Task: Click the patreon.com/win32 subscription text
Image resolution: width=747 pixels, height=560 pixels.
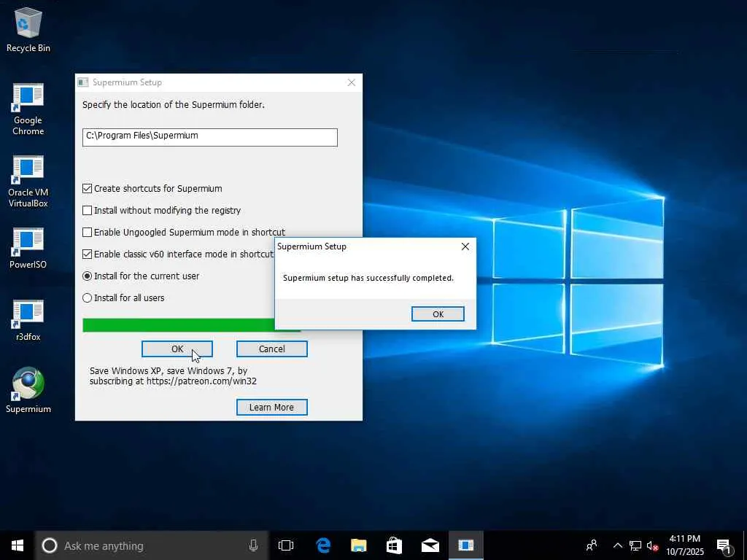Action: pos(173,376)
